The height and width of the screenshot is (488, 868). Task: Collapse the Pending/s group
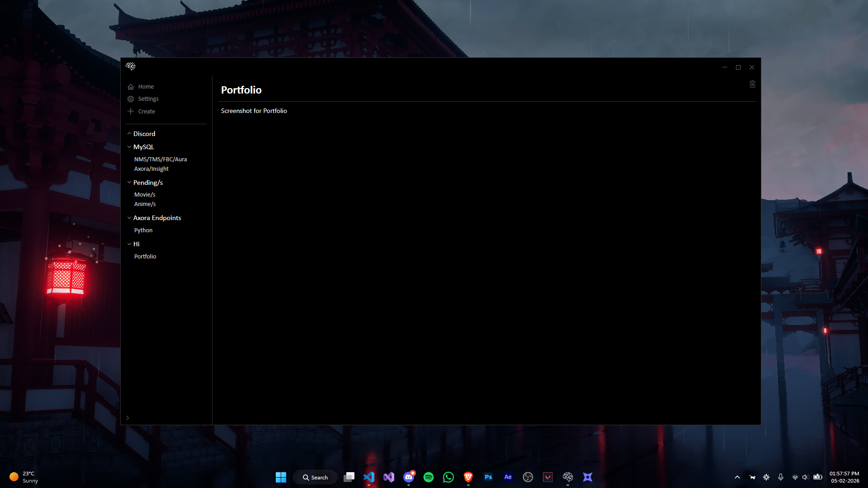click(129, 183)
